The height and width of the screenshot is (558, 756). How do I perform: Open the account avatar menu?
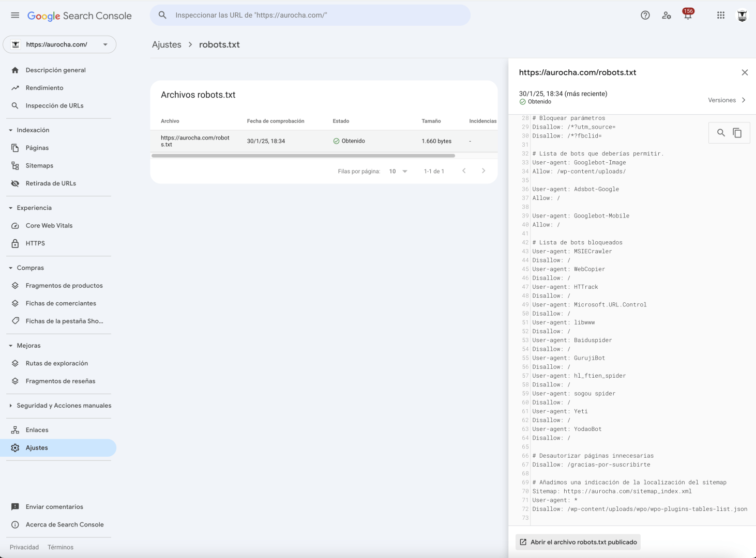coord(742,16)
